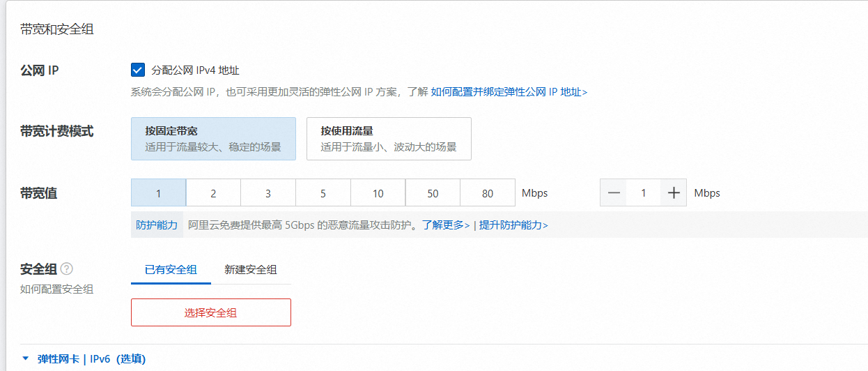Click the plus button to increase bandwidth
868x371 pixels.
(x=673, y=193)
